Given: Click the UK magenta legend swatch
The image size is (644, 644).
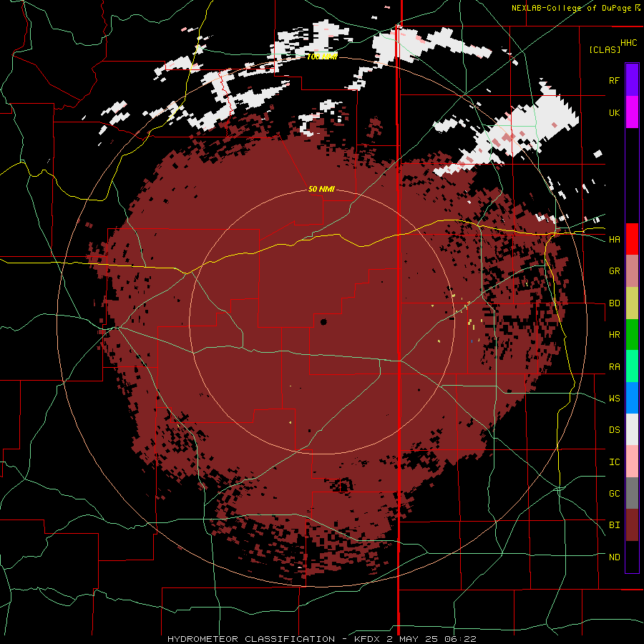Looking at the screenshot, I should coord(632,112).
